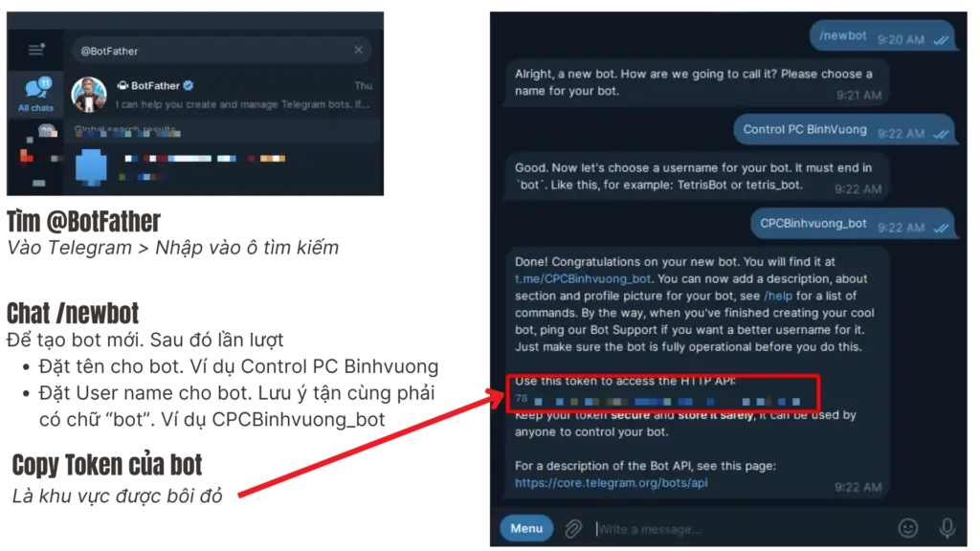Click the verified badge next to BotFather
The width and height of the screenshot is (980, 551).
click(189, 85)
